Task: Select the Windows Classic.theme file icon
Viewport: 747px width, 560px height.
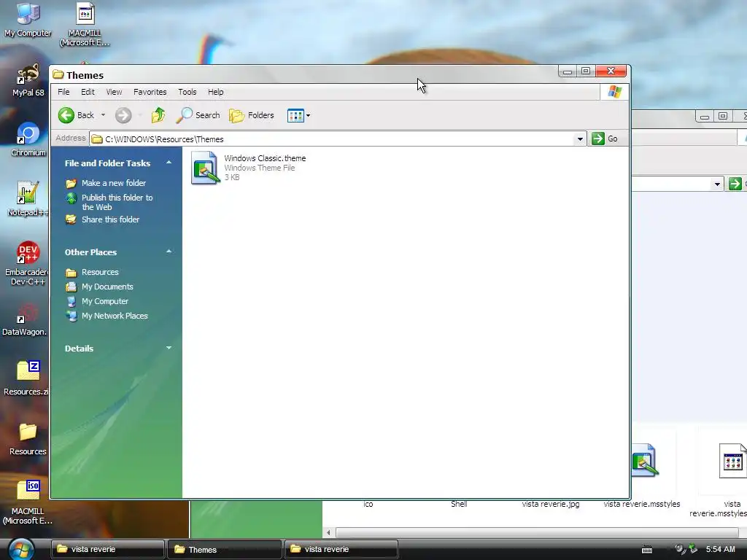Action: point(206,168)
